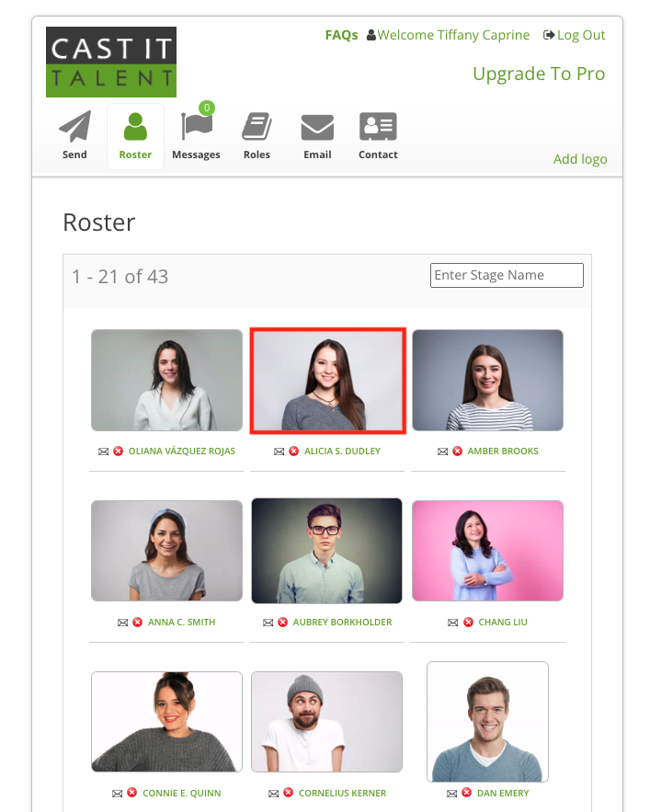The height and width of the screenshot is (812, 650).
Task: Open the Send paper plane icon
Action: (x=74, y=126)
